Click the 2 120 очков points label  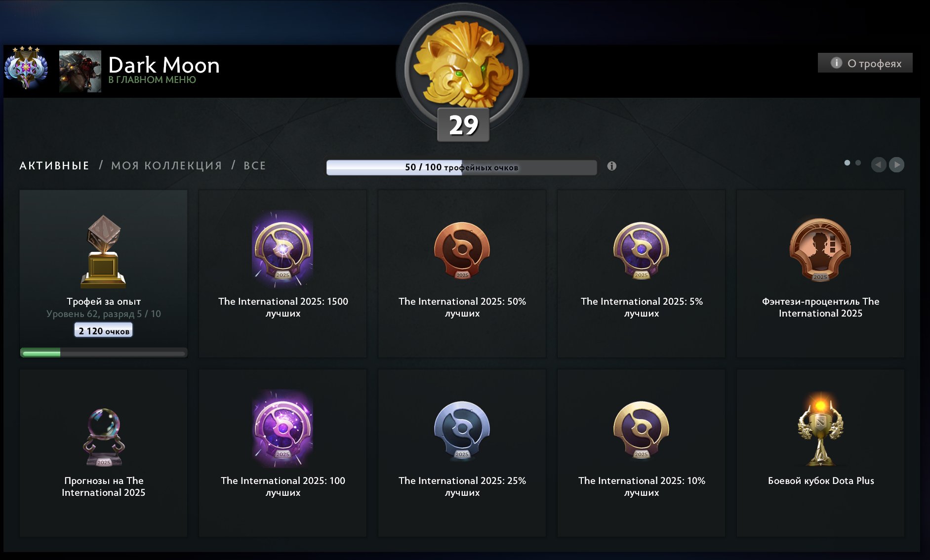[104, 330]
